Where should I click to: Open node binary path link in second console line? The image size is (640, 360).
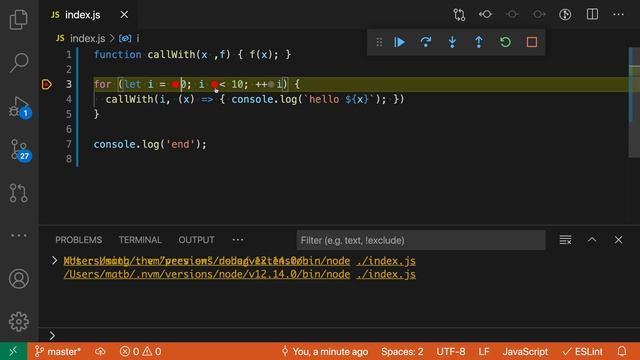point(207,274)
